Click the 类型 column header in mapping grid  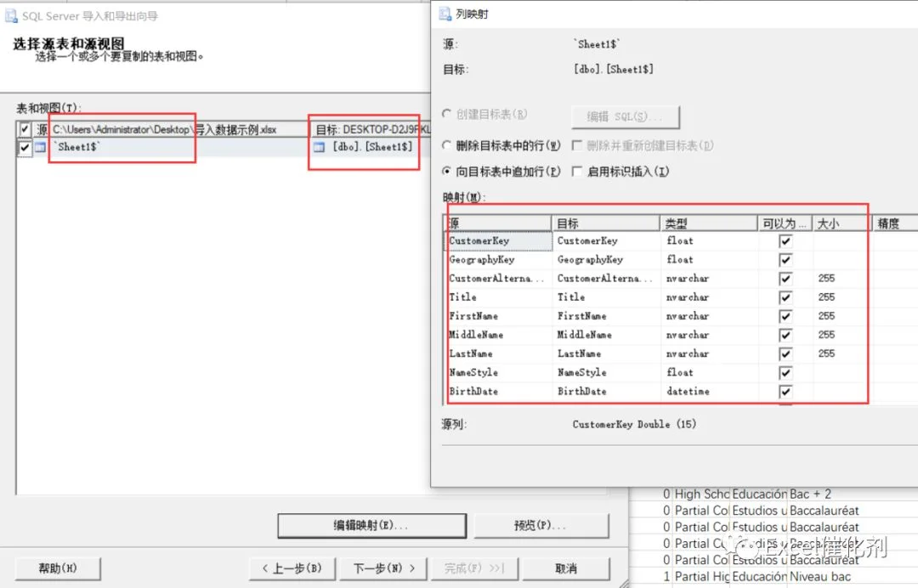click(708, 223)
